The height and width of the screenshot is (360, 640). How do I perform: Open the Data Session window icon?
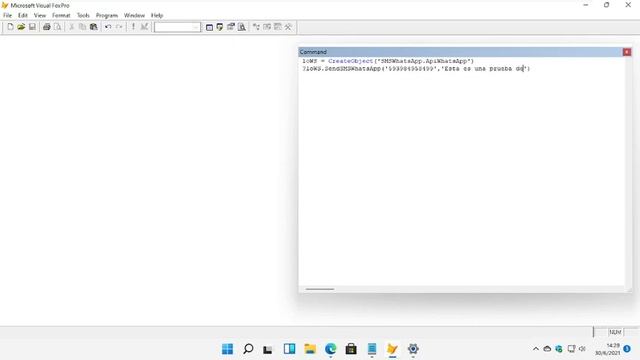click(x=220, y=27)
